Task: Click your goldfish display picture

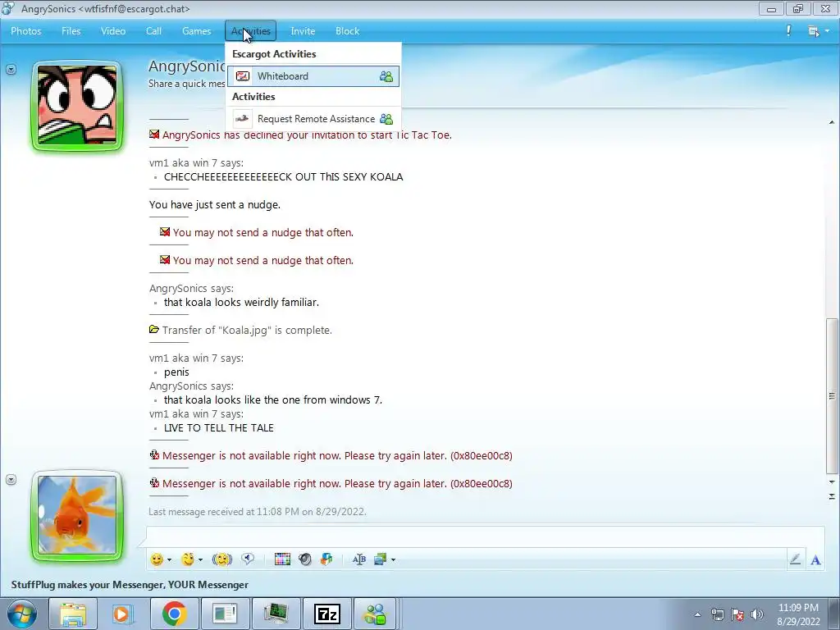Action: pos(77,515)
